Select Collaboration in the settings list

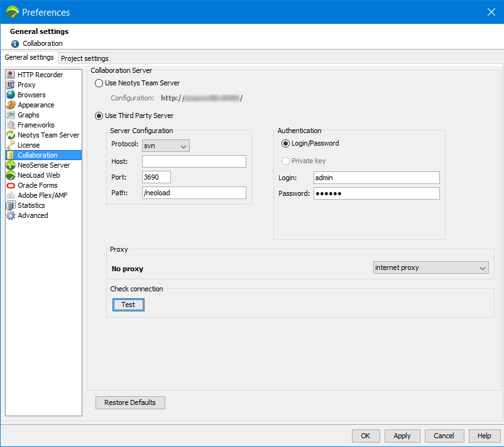[44, 155]
